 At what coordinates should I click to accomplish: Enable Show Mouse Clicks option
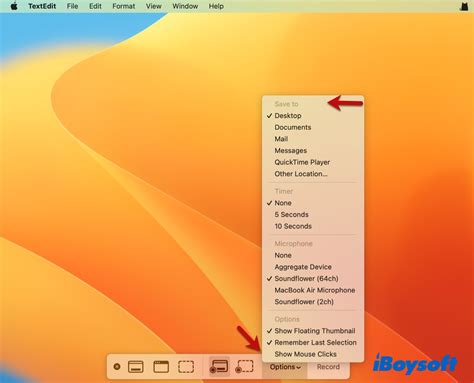click(x=313, y=354)
